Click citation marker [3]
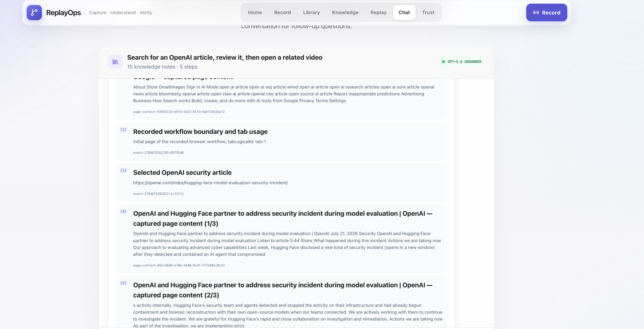This screenshot has height=329, width=644. coord(123,170)
